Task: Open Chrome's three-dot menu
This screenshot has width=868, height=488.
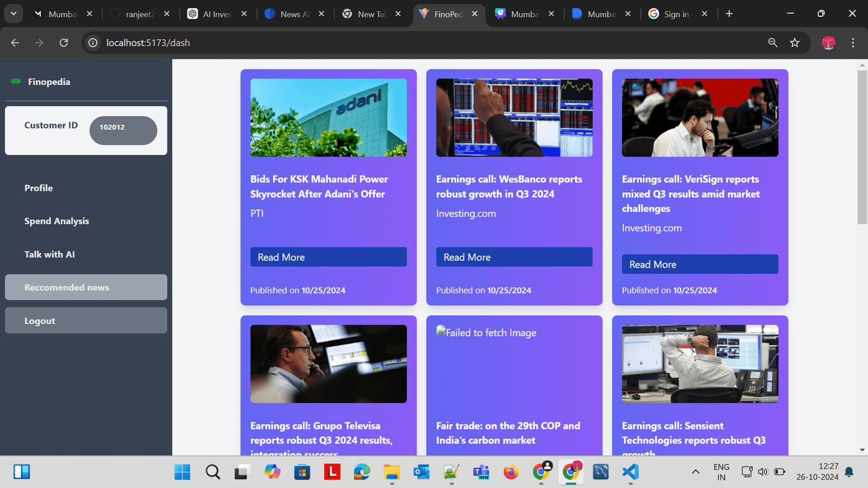Action: point(853,43)
